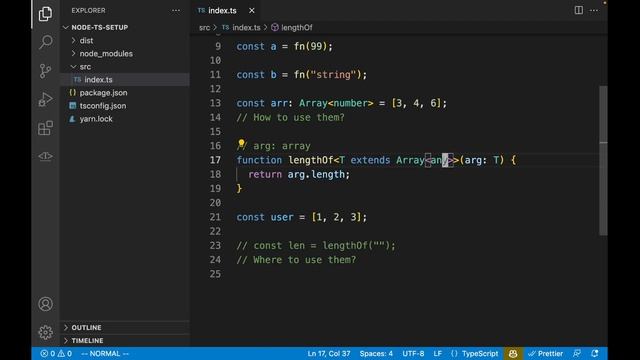
Task: Click the 'const user = [1, 2, 3];' line
Action: coord(302,217)
